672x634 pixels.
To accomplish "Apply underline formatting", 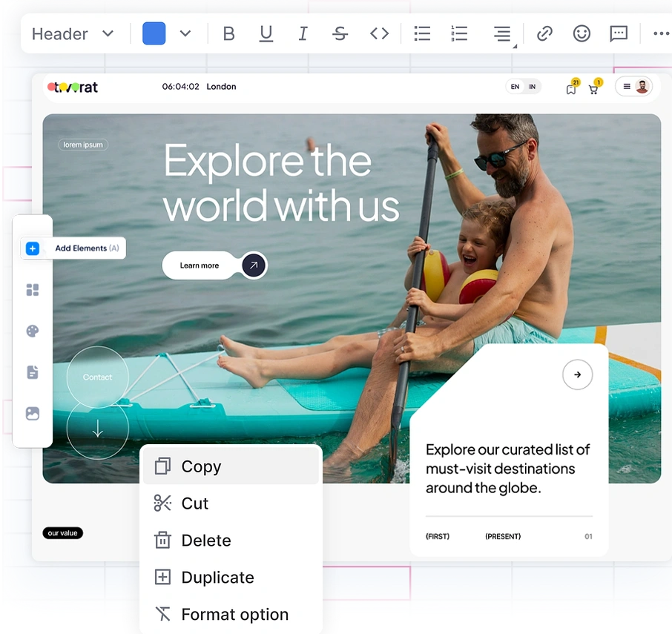I will pos(266,34).
